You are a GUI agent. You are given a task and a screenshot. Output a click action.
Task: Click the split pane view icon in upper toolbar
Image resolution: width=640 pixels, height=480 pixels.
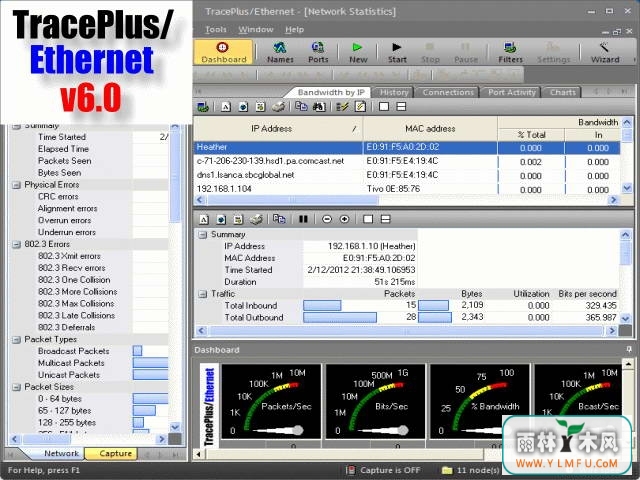tap(401, 107)
